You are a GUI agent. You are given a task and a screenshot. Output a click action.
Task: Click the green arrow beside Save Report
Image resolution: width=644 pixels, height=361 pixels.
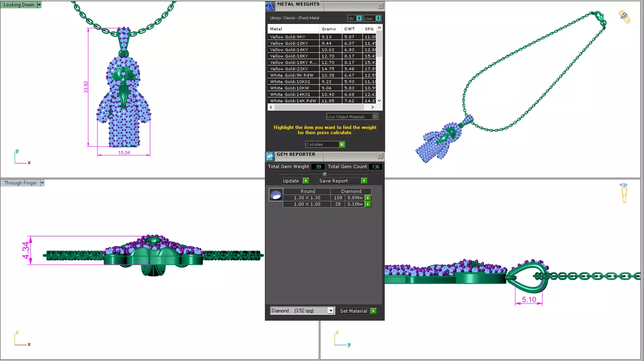click(x=364, y=181)
